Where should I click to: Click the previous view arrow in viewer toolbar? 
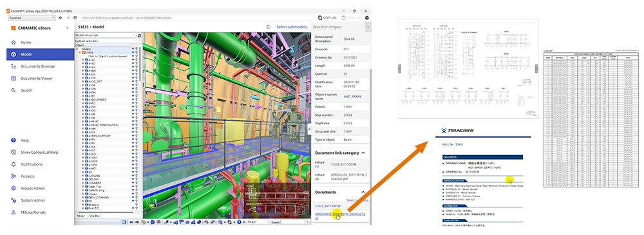131,222
